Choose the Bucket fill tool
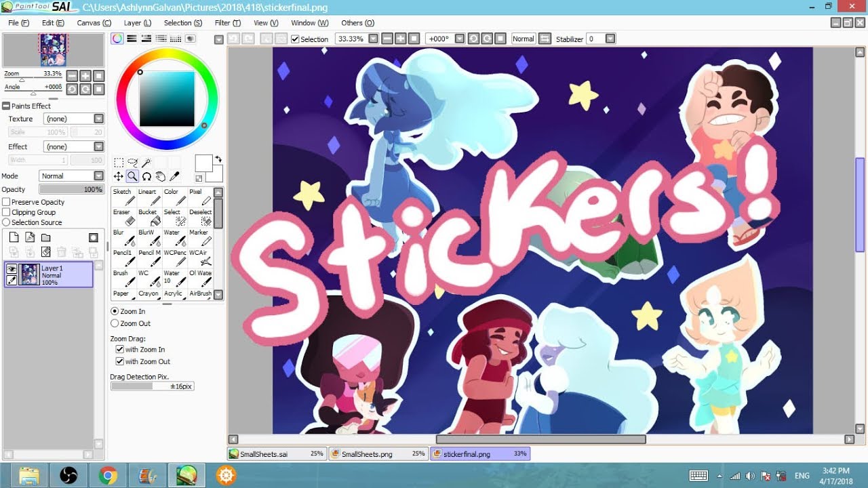 click(x=149, y=217)
